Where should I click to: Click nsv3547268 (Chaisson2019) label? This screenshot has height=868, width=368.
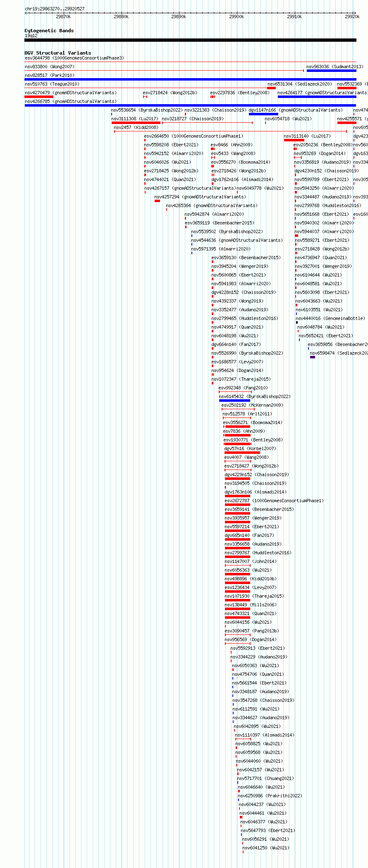click(x=263, y=700)
